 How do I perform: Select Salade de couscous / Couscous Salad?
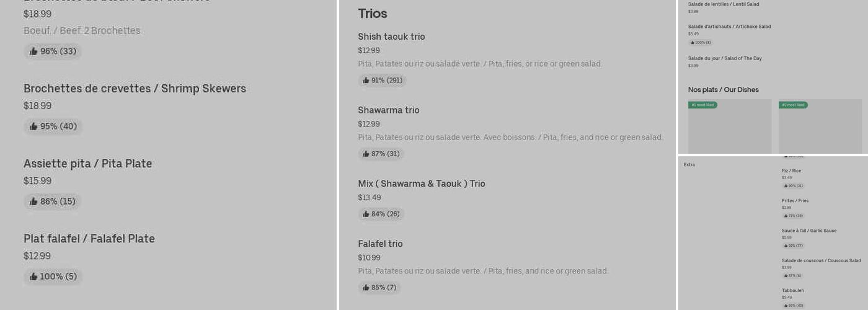coord(821,260)
